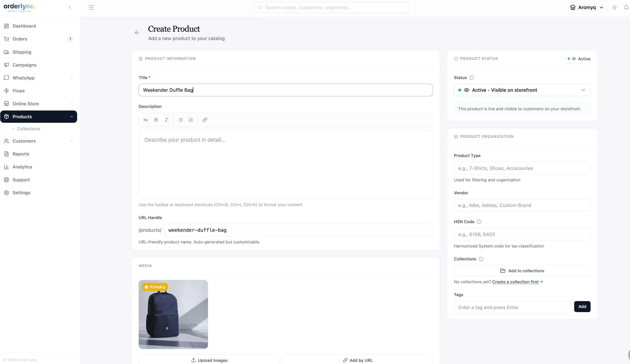Click the Orders cart icon
The height and width of the screenshot is (364, 630).
tap(6, 39)
